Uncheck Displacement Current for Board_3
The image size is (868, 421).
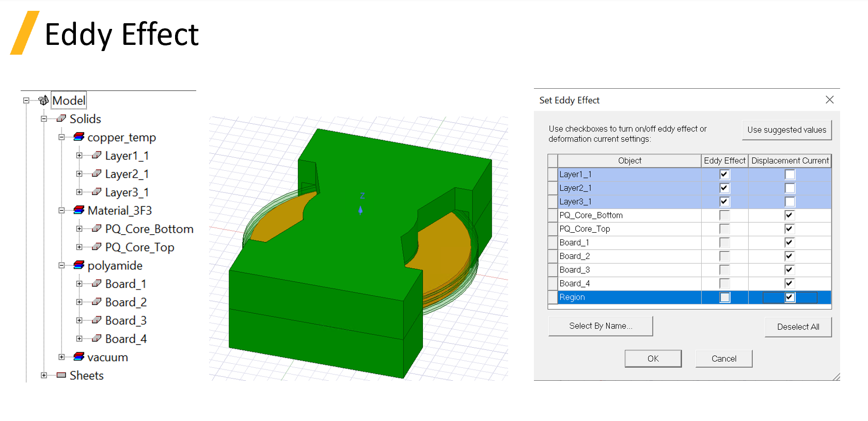pos(789,270)
